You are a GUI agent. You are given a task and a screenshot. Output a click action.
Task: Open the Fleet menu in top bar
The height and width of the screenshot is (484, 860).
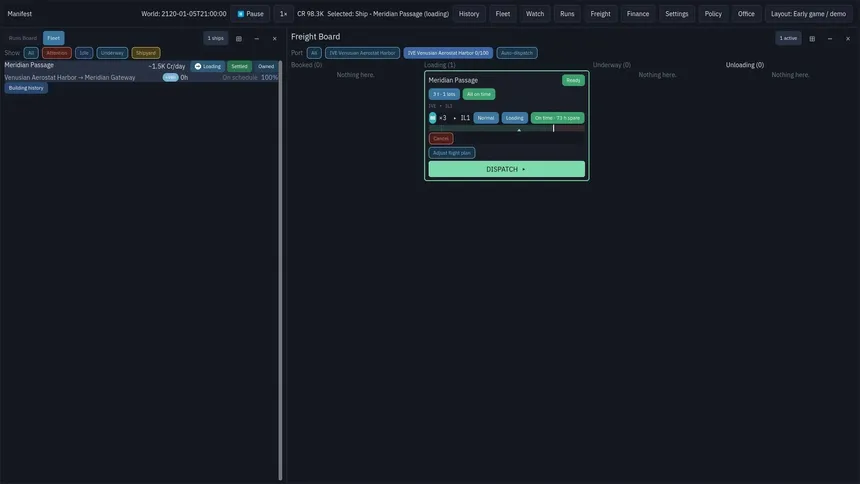point(502,14)
